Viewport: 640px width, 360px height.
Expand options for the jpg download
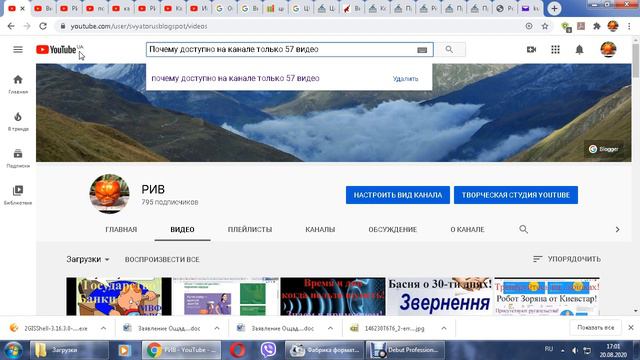pos(444,328)
